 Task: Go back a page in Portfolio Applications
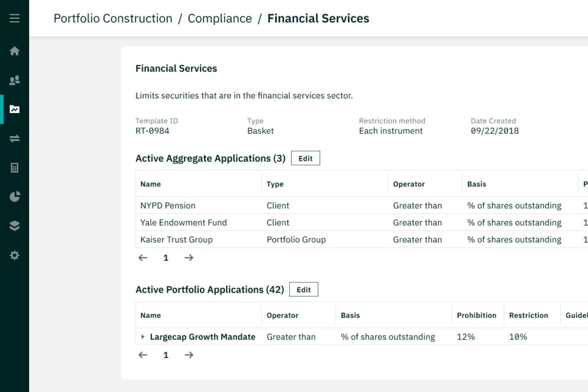(x=143, y=355)
